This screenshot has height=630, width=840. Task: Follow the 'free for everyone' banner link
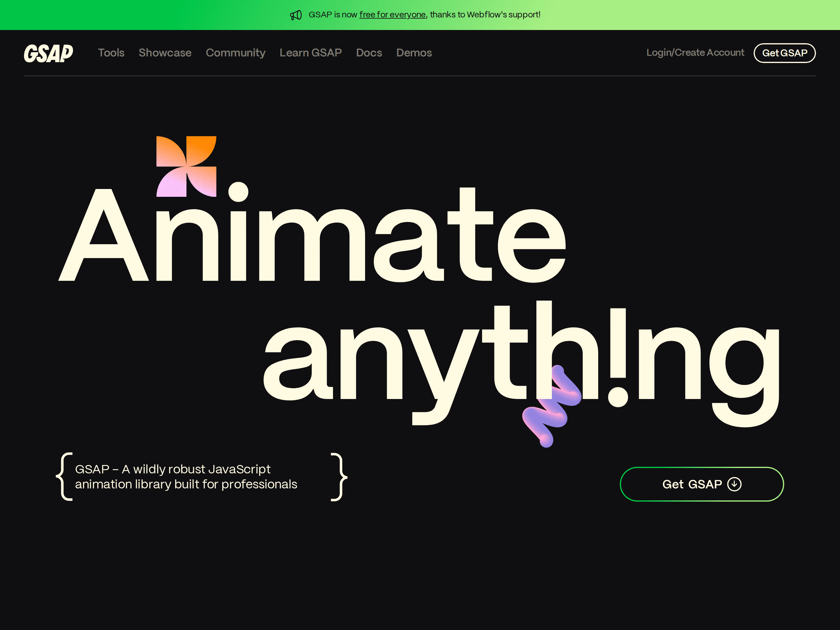pyautogui.click(x=392, y=15)
